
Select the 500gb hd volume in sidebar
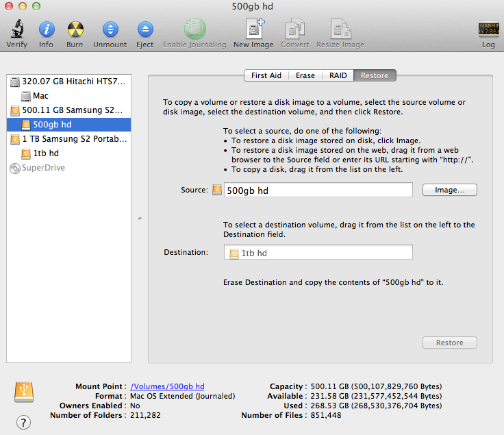[68, 125]
